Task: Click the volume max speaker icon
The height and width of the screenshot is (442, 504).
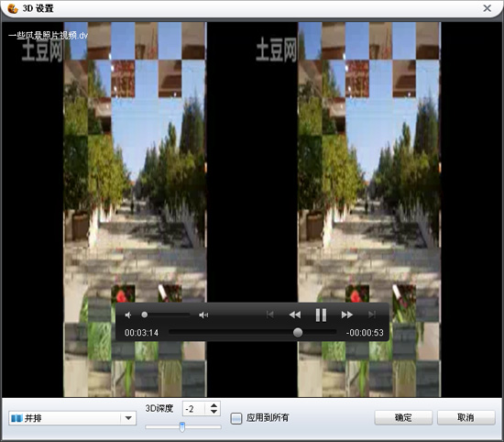Action: (203, 315)
